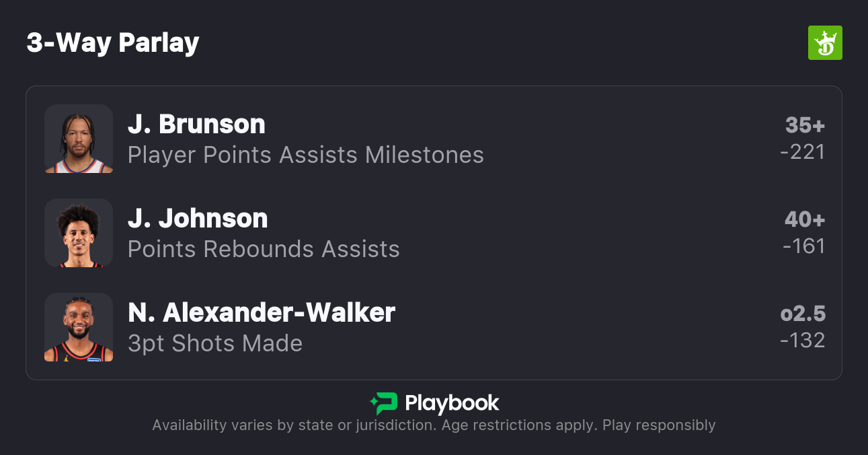Click the 3pt Shots Made market label
Screen dimensions: 868x455
pyautogui.click(x=215, y=343)
